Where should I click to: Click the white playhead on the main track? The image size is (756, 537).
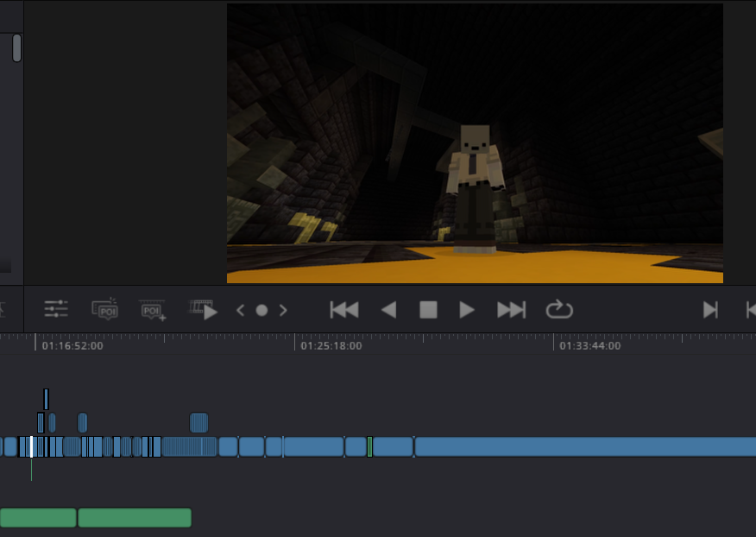(x=31, y=446)
